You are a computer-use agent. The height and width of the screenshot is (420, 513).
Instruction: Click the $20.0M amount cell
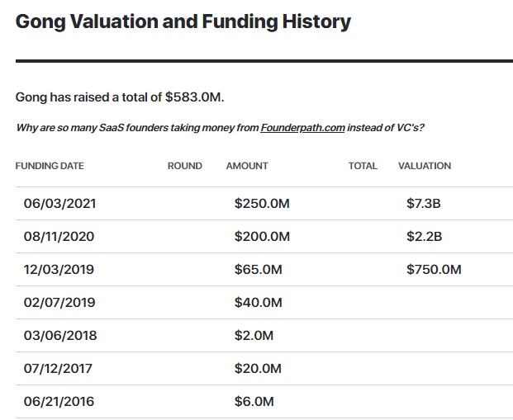point(258,369)
